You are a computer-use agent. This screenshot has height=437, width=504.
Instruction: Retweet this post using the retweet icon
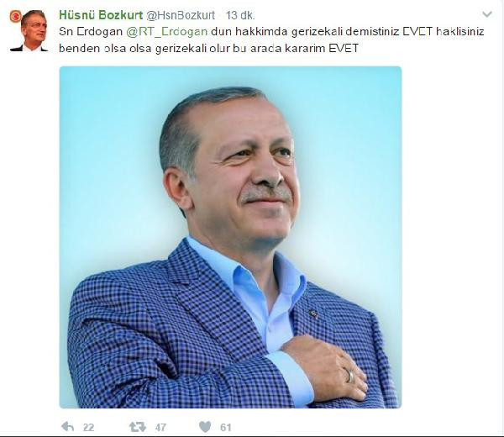[x=138, y=427]
